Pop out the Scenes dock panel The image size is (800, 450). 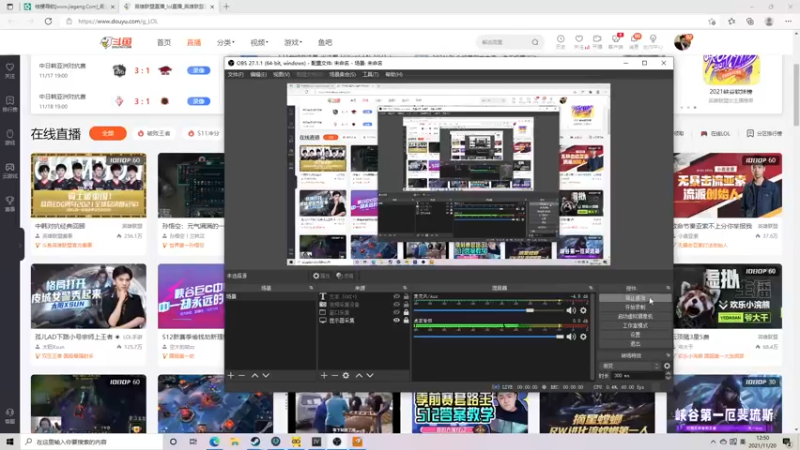click(x=311, y=288)
